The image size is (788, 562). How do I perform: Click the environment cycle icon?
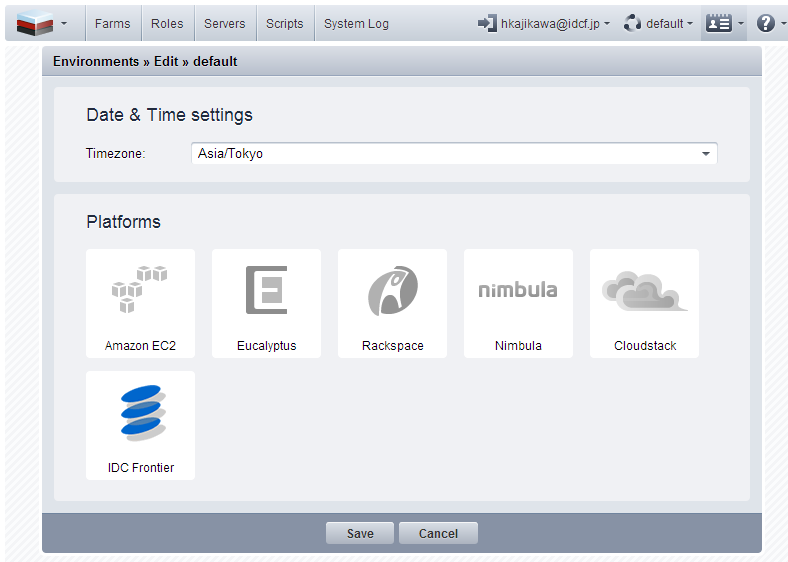(632, 23)
